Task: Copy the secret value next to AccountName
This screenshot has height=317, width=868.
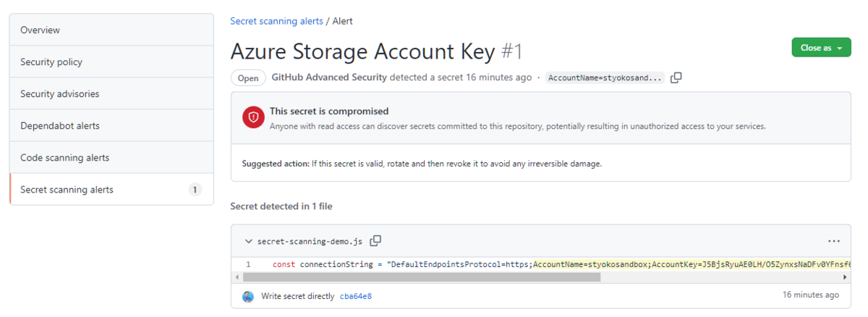Action: tap(676, 77)
